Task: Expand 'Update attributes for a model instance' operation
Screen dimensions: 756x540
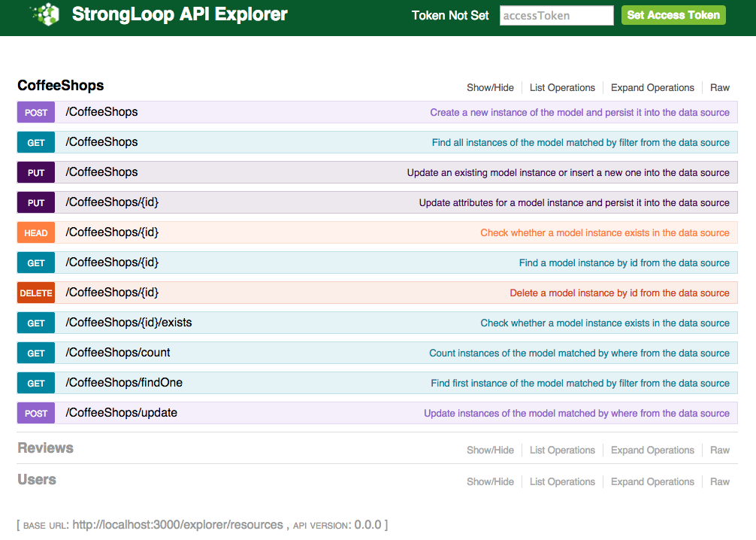Action: point(573,202)
